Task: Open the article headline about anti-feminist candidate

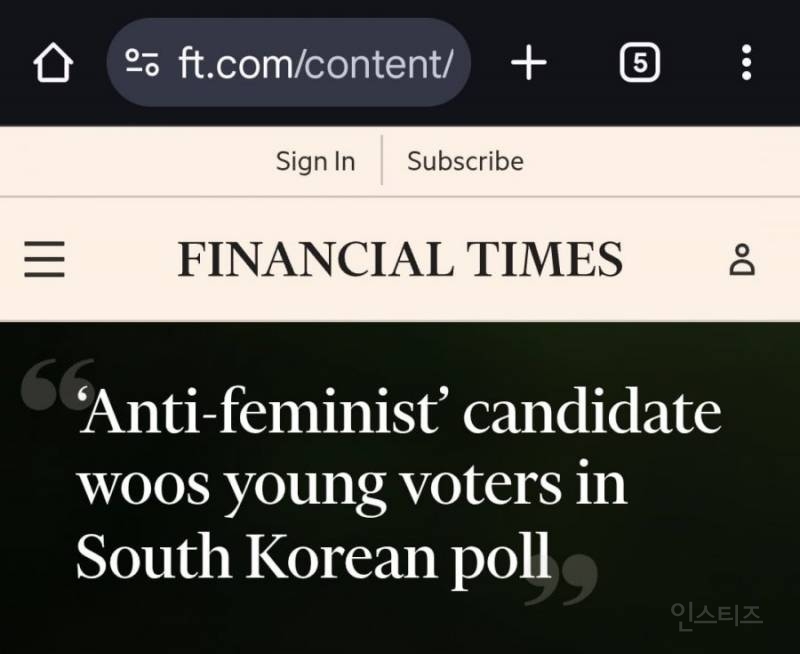Action: [400, 481]
